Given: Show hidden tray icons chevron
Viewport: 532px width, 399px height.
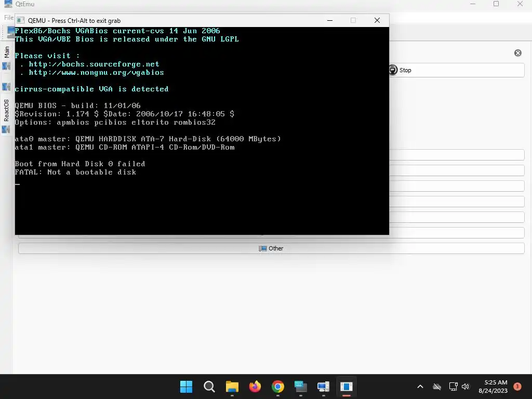Looking at the screenshot, I should tap(420, 387).
